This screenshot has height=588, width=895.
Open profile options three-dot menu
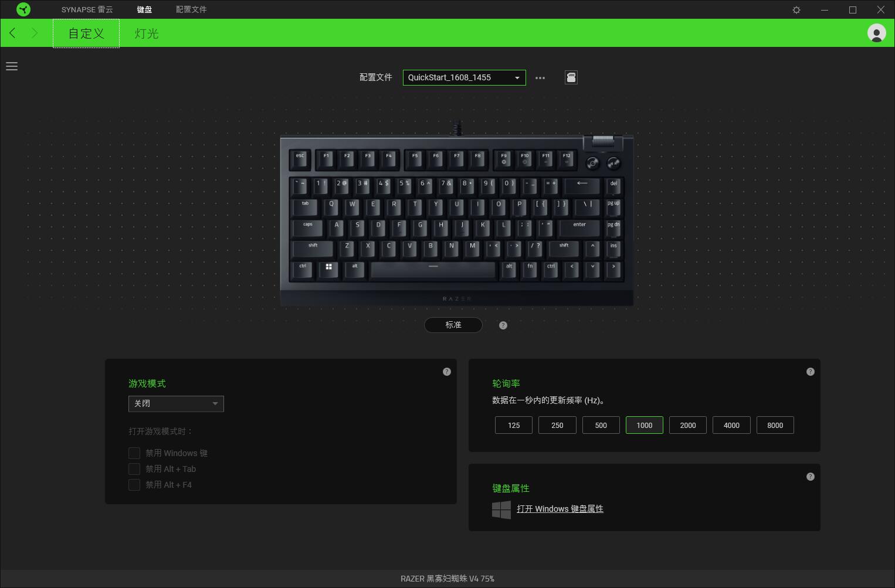(540, 78)
